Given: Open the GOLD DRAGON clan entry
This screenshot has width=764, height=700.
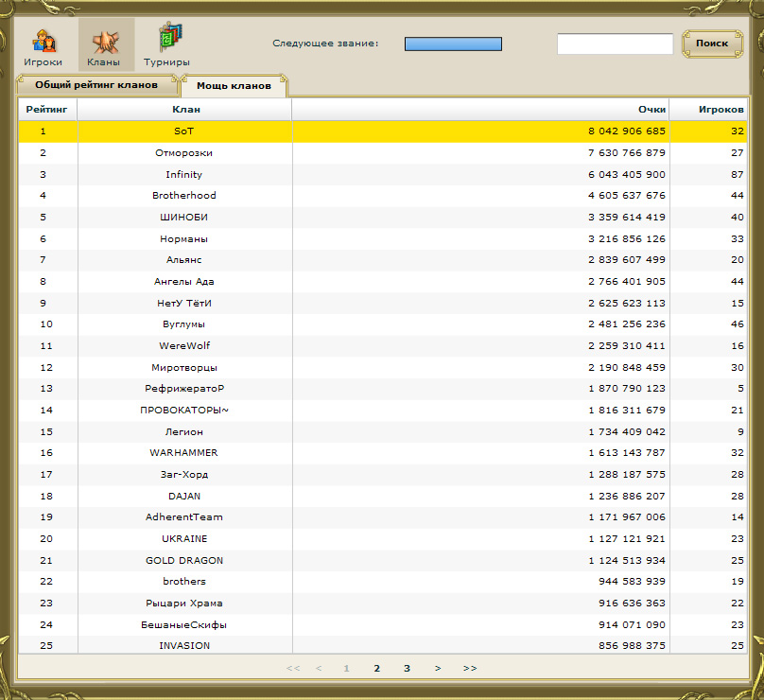Looking at the screenshot, I should [184, 560].
